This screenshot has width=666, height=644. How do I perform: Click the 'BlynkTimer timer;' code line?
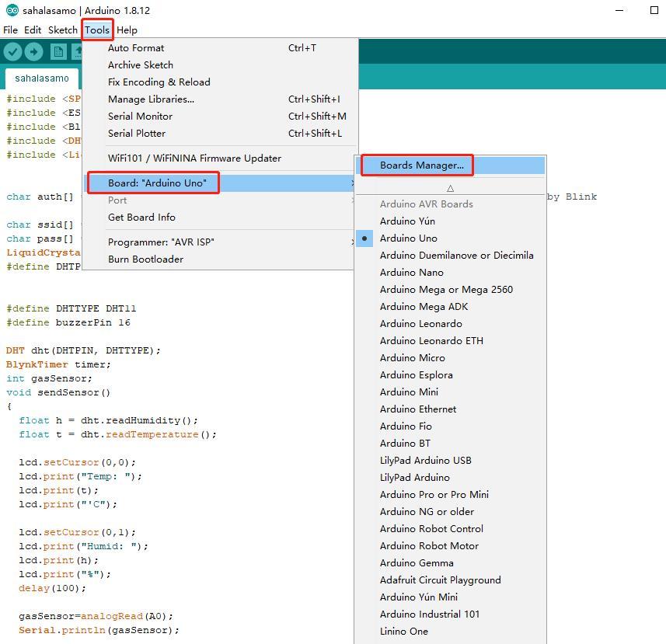[x=58, y=364]
